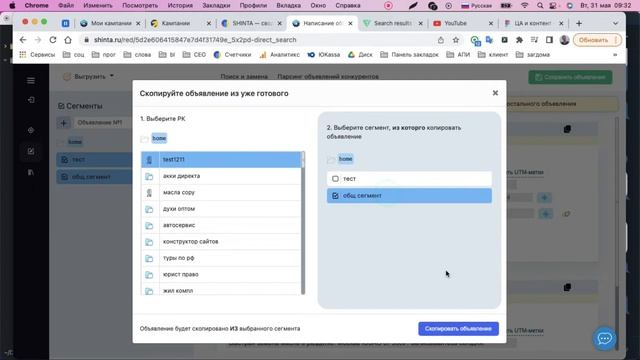Viewport: 640px width, 360px height.
Task: Reload the current page
Action: [x=53, y=40]
